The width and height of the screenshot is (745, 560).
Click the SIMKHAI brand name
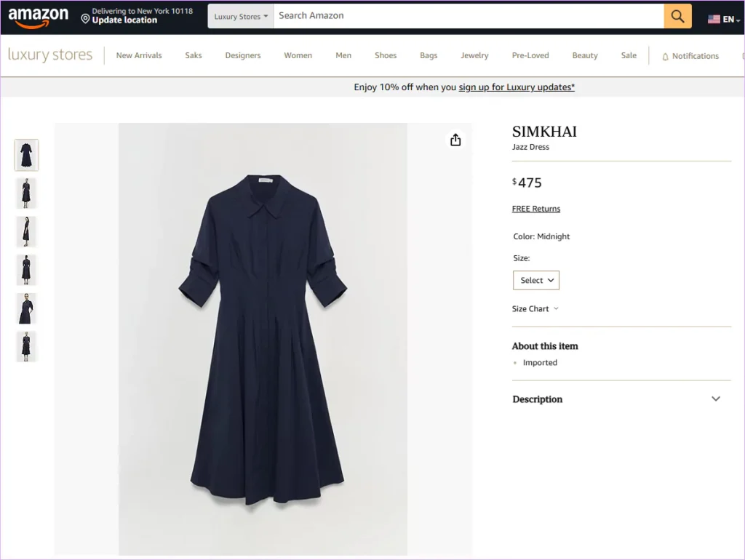click(544, 132)
